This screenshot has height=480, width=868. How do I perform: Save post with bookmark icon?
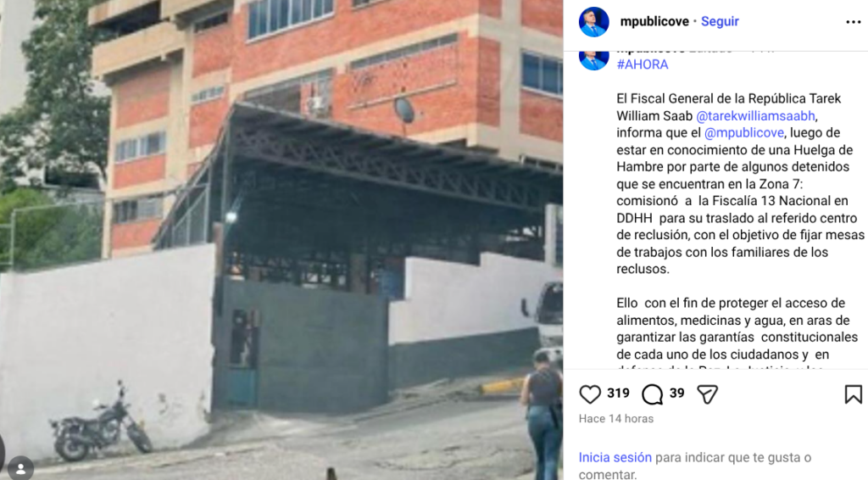(x=853, y=394)
